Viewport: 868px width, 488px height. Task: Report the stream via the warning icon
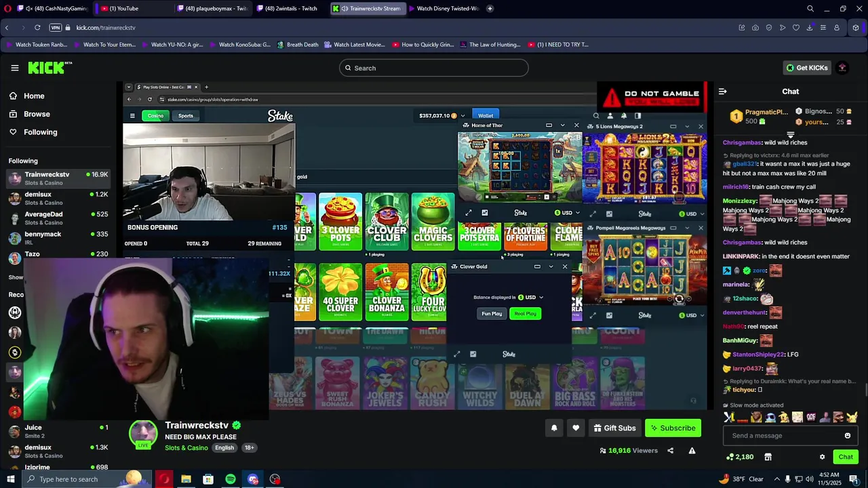point(692,451)
